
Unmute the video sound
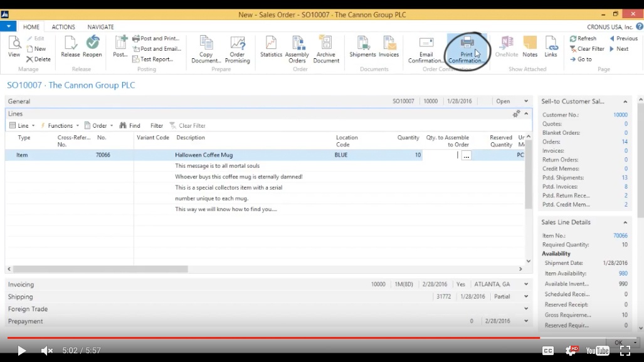pyautogui.click(x=46, y=351)
